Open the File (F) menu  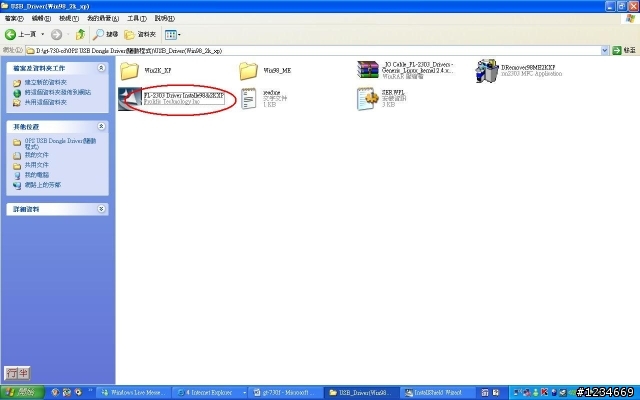(x=14, y=18)
